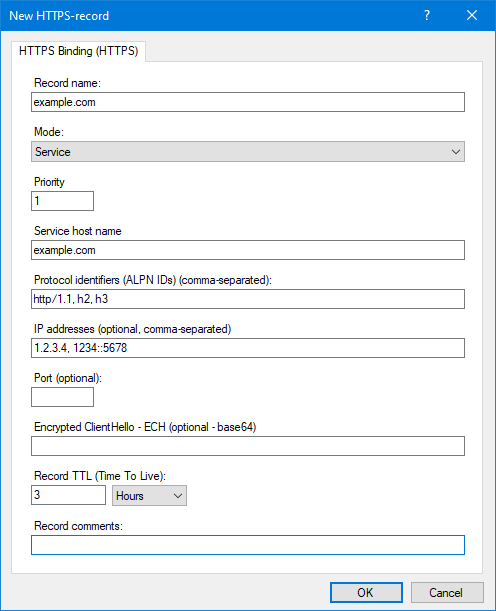Image resolution: width=496 pixels, height=611 pixels.
Task: Click the IP addresses input box
Action: pos(248,348)
